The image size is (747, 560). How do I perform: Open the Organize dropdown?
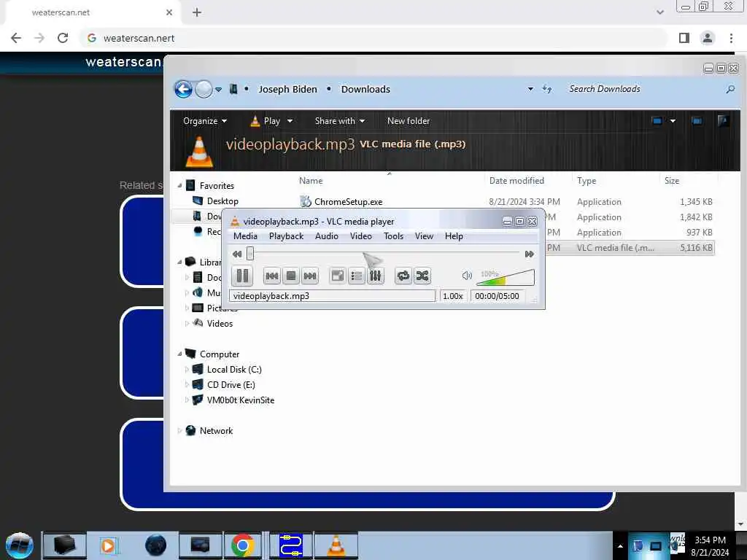click(205, 121)
